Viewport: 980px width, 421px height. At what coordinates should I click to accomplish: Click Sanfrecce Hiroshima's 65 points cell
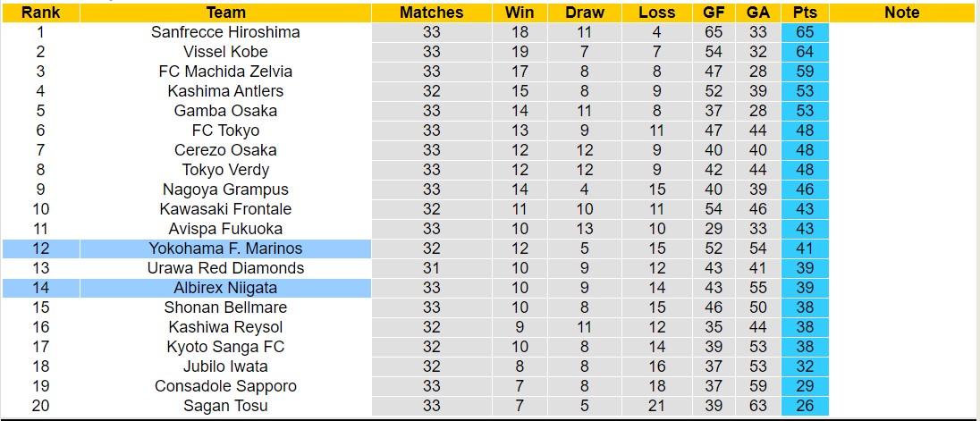point(804,32)
